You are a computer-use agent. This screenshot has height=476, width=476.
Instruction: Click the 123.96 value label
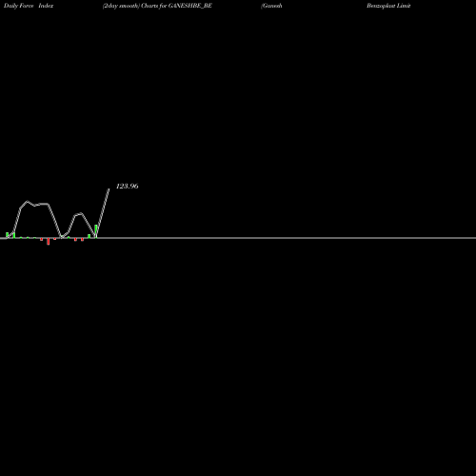point(127,187)
